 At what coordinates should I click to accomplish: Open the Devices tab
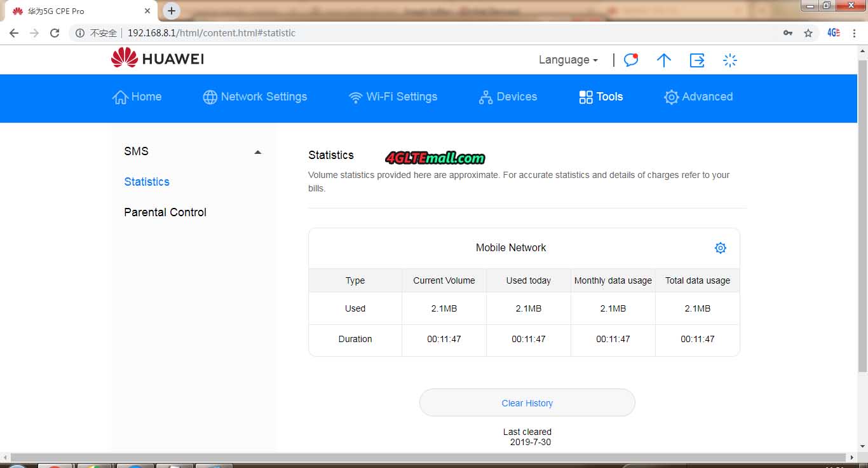point(508,97)
